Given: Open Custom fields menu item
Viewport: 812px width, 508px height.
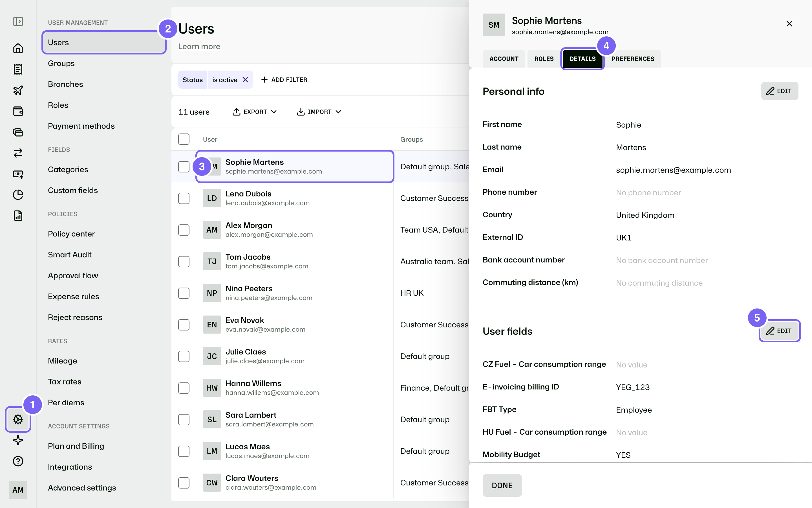Looking at the screenshot, I should tap(73, 190).
